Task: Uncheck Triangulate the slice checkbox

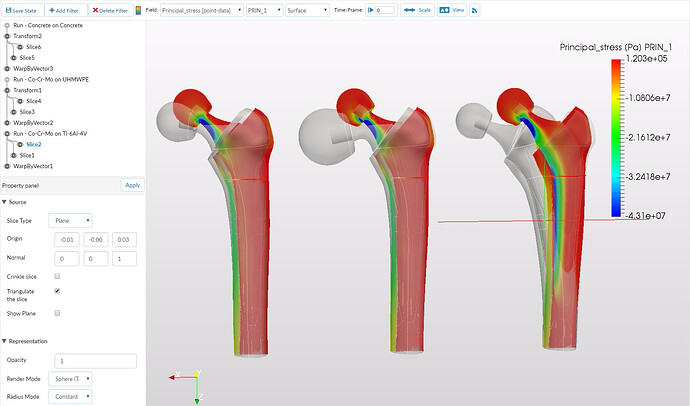Action: coord(57,291)
